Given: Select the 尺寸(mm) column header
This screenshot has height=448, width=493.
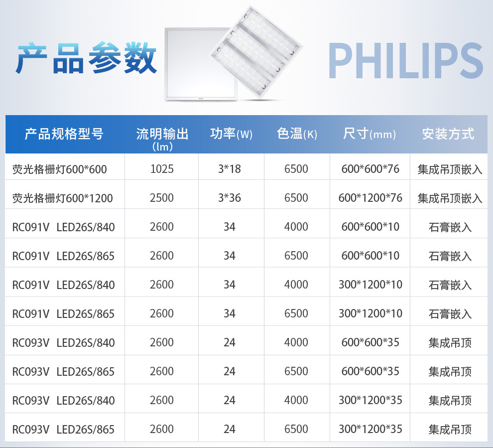Looking at the screenshot, I should (x=370, y=134).
